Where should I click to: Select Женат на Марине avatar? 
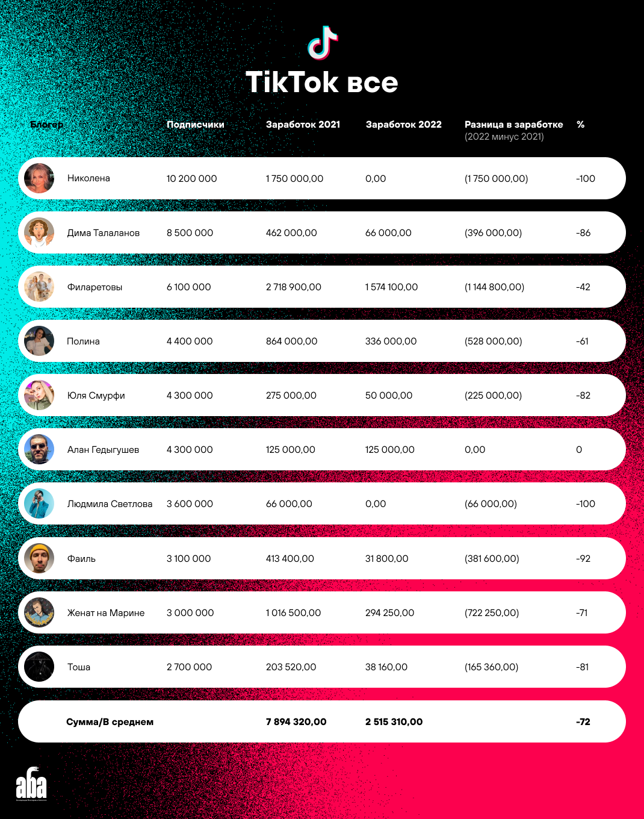39,612
